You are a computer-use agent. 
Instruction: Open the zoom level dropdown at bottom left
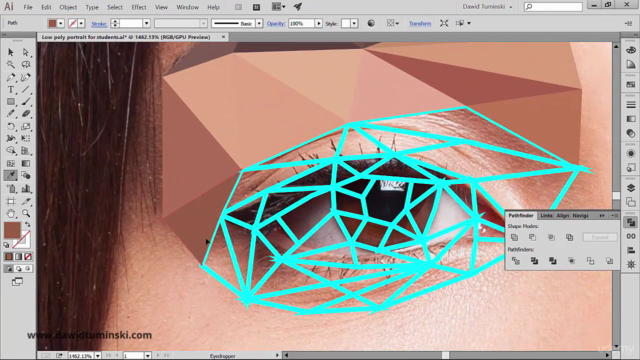tap(98, 356)
